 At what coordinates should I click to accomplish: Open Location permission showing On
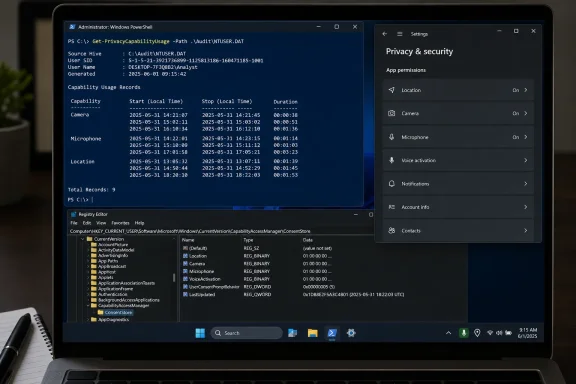(458, 90)
